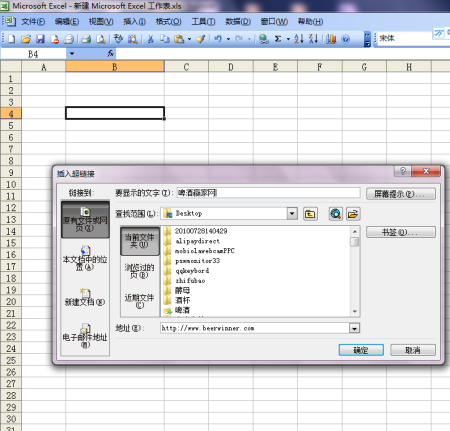
Task: Click the Open file toolbar icon
Action: pyautogui.click(x=26, y=39)
